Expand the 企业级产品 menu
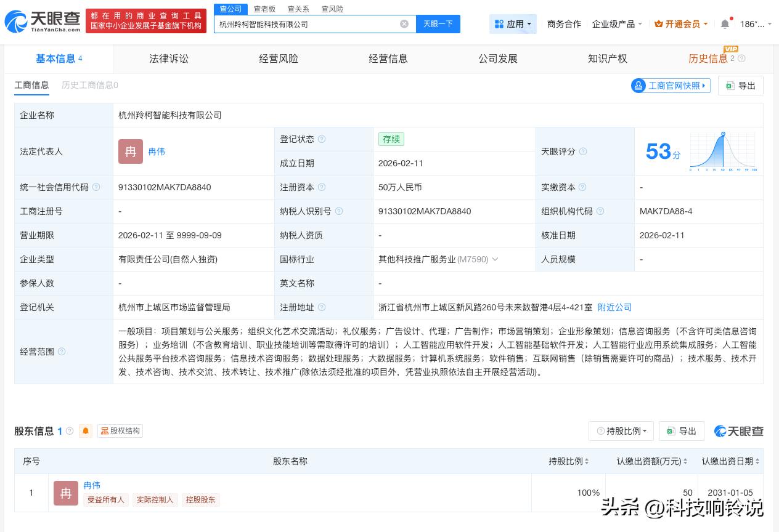The image size is (779, 532). [x=617, y=24]
